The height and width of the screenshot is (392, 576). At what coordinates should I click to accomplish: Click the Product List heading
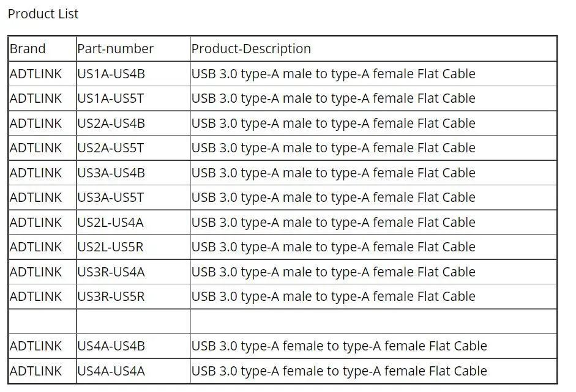pos(43,13)
